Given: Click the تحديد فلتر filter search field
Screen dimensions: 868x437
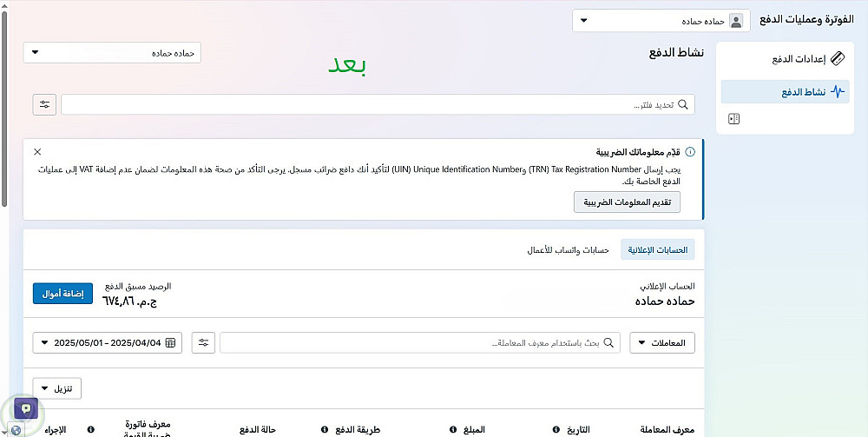Looking at the screenshot, I should click(x=378, y=104).
